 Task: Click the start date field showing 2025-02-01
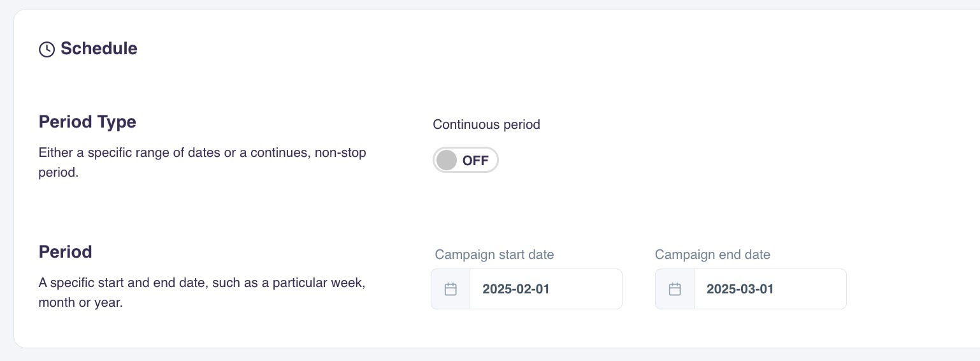pos(545,289)
